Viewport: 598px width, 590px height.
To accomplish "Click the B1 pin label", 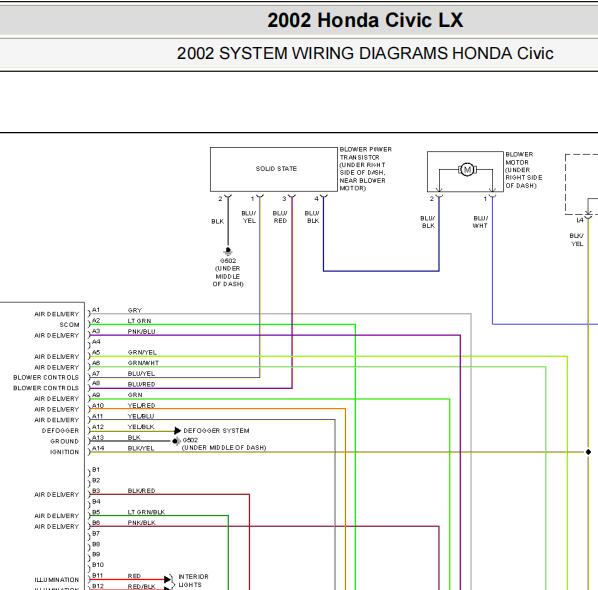I will tap(96, 470).
